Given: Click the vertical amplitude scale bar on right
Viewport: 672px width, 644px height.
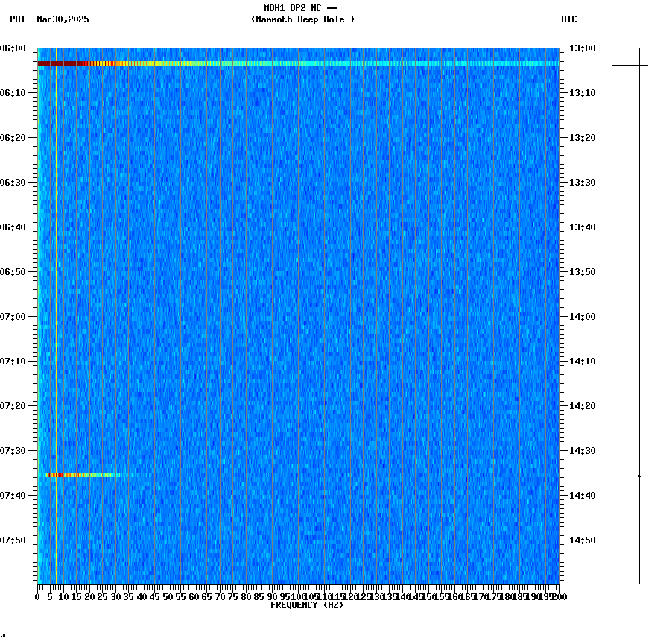Looking at the screenshot, I should click(639, 313).
